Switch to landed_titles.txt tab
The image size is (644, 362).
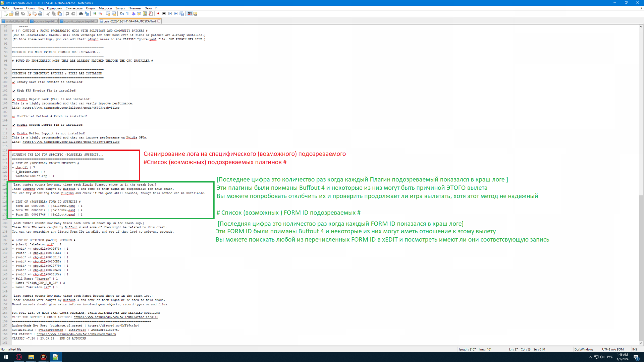coord(14,21)
